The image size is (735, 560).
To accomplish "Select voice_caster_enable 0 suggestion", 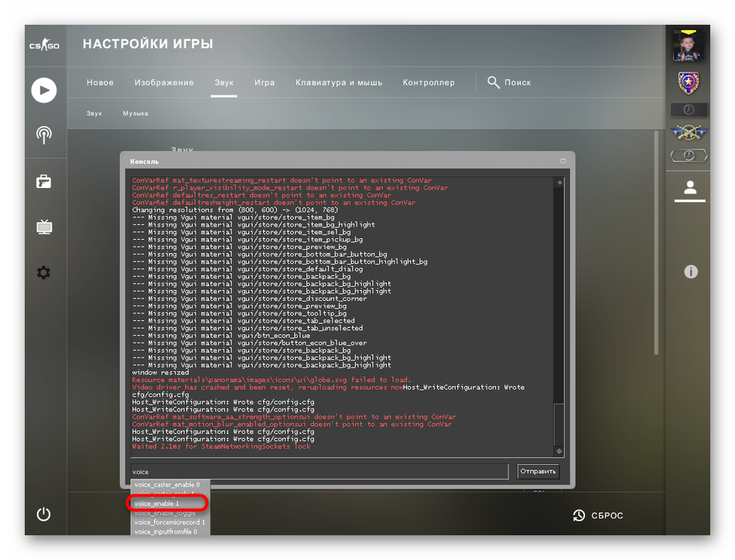I will pos(169,485).
